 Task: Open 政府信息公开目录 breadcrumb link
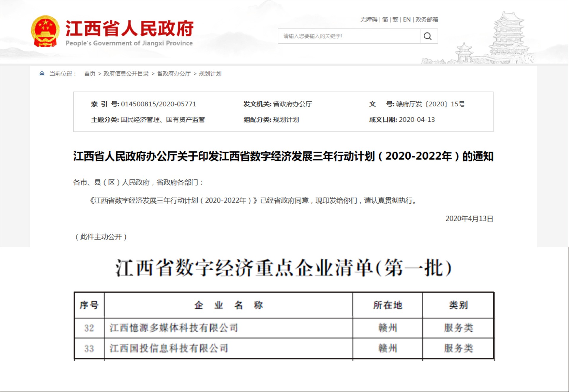click(126, 73)
